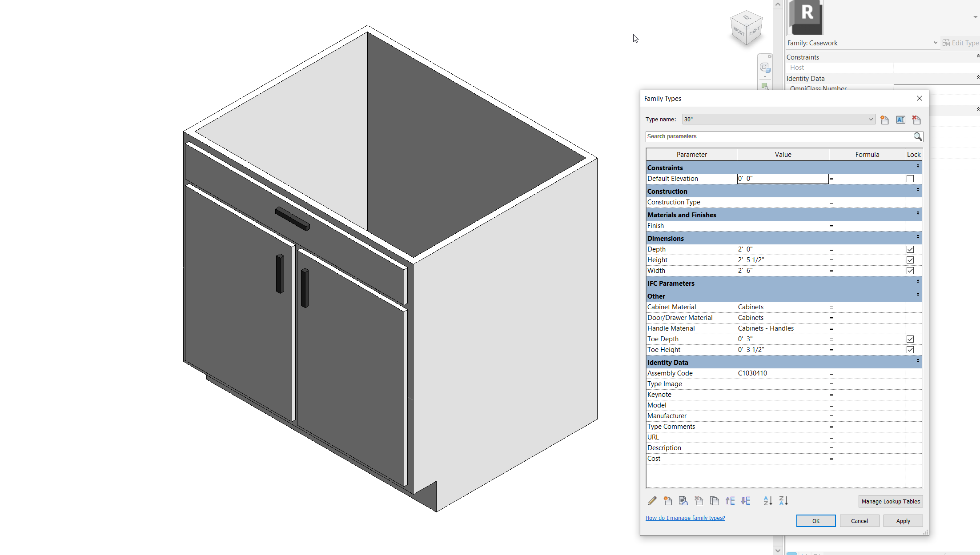Screen dimensions: 980x555
Task: Rename the current family type
Action: tap(900, 120)
